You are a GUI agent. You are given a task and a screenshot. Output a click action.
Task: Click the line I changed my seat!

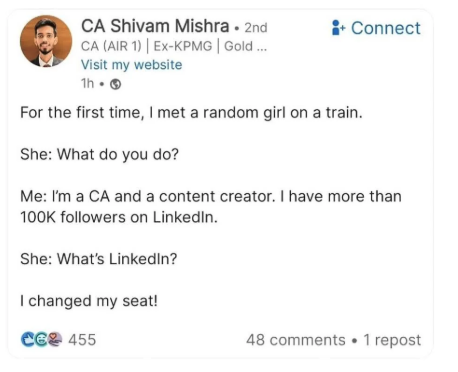pos(89,301)
